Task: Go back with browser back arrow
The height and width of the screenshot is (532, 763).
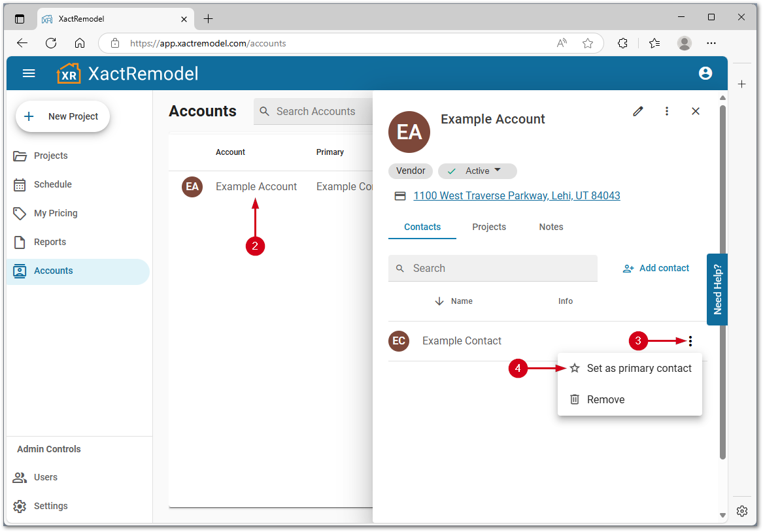Action: (22, 43)
